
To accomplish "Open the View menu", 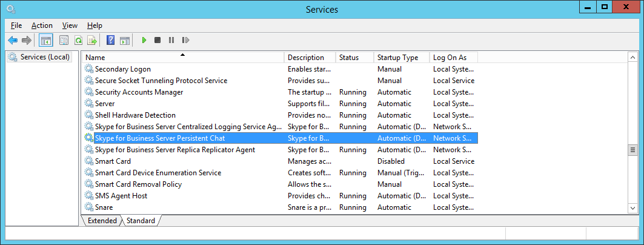I will tap(70, 25).
